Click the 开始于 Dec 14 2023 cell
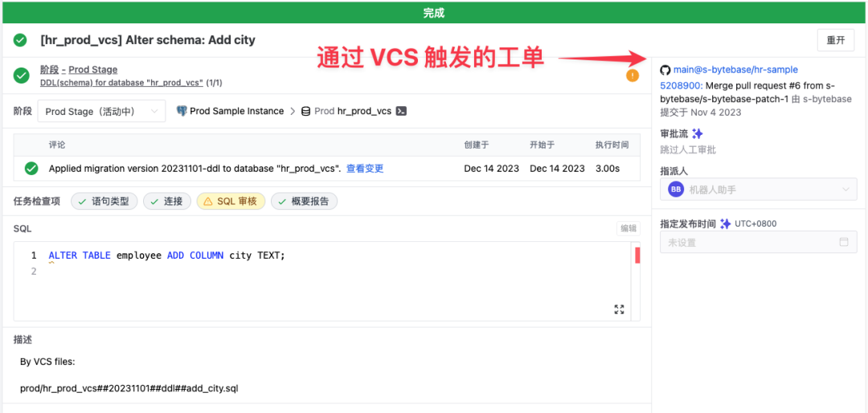This screenshot has height=413, width=868. (557, 169)
